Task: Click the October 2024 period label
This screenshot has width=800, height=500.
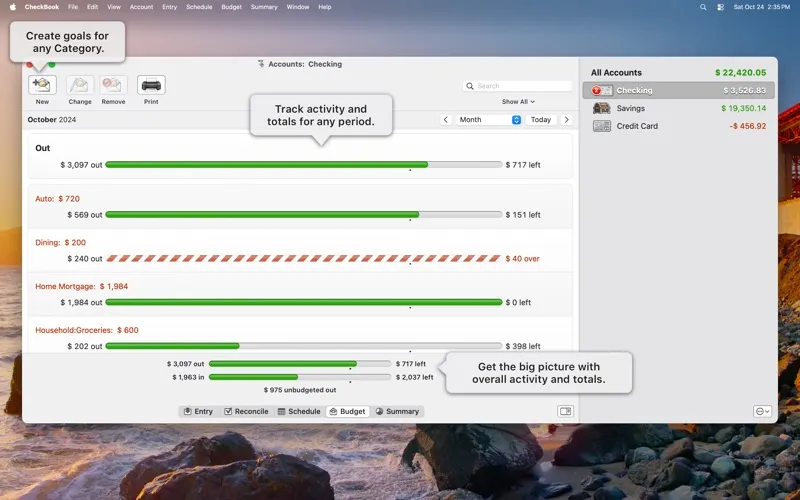Action: tap(52, 120)
